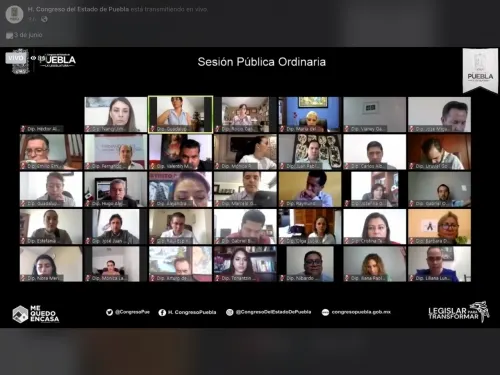Select the Dip. Mónica La video tile
This screenshot has height=375, width=500.
tap(116, 264)
